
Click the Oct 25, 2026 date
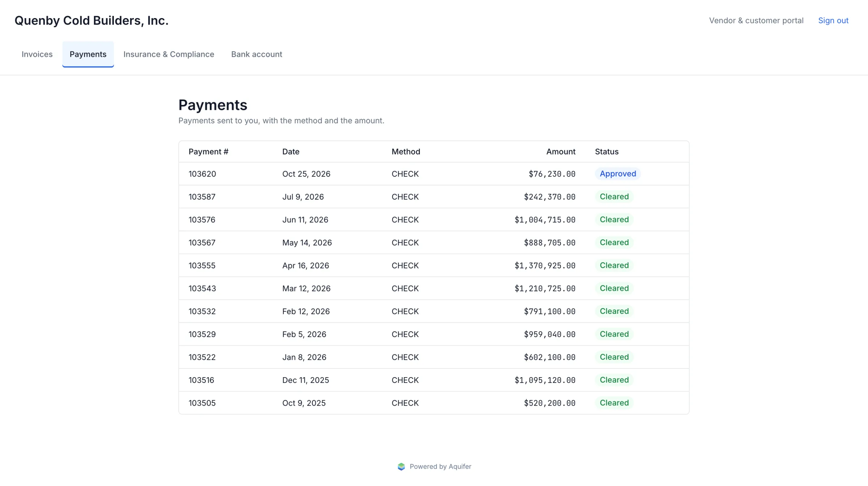pos(306,174)
